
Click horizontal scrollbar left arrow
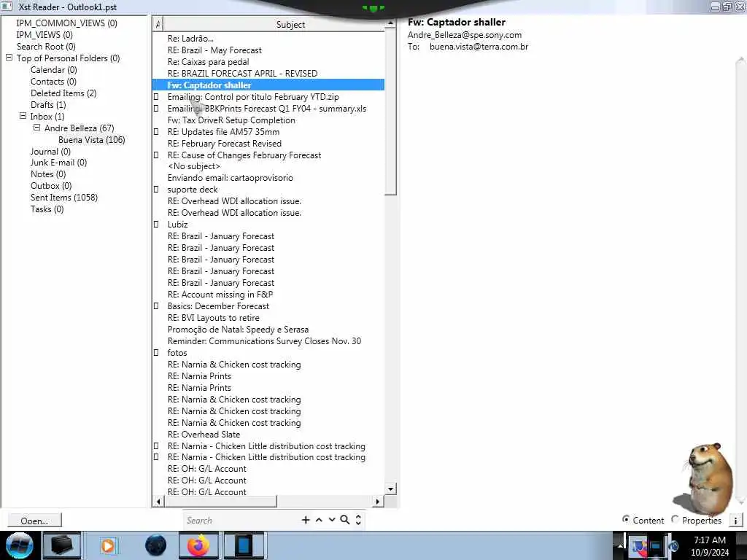point(158,502)
